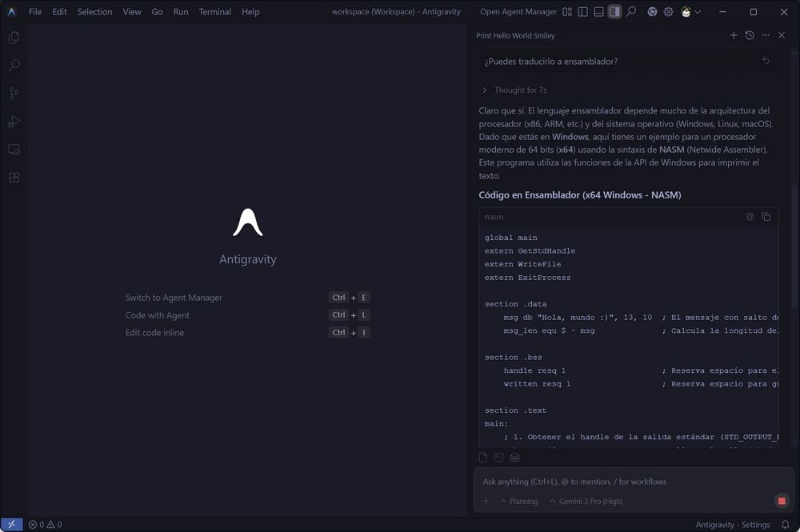The height and width of the screenshot is (532, 800).
Task: Select Run and Debug in activity bar
Action: [x=13, y=121]
